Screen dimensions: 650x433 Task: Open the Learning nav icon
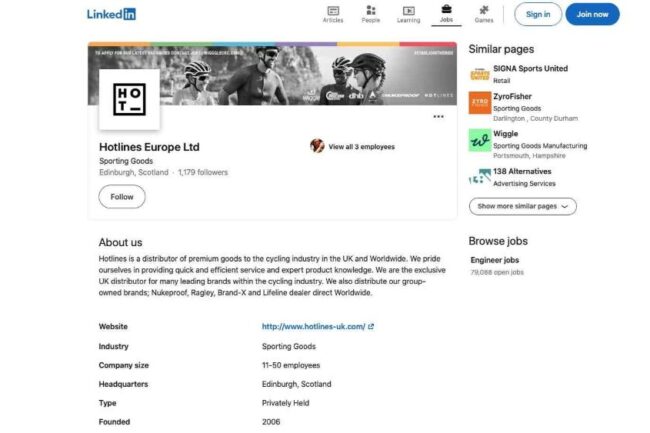pos(408,11)
